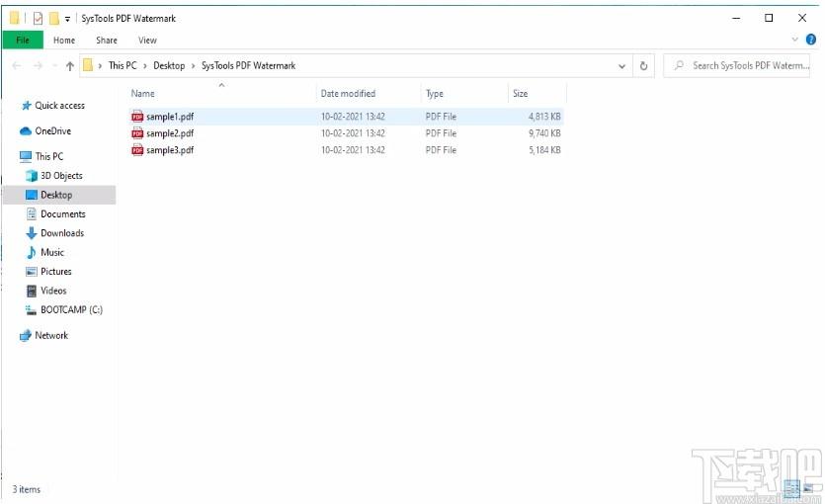825x504 pixels.
Task: Click the Pictures icon in sidebar
Action: point(32,272)
